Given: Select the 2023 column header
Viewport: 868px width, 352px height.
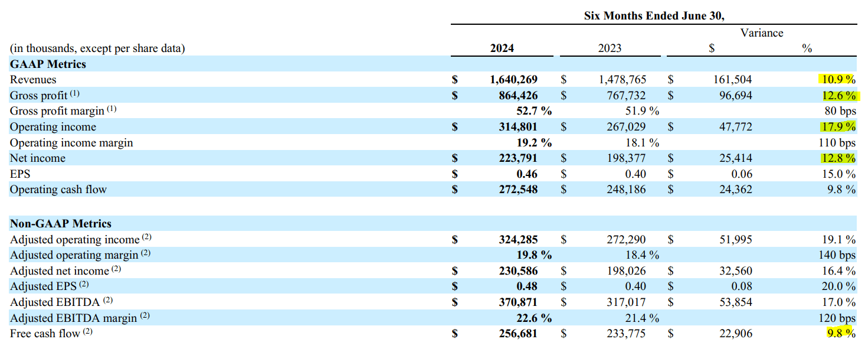Looking at the screenshot, I should click(610, 48).
